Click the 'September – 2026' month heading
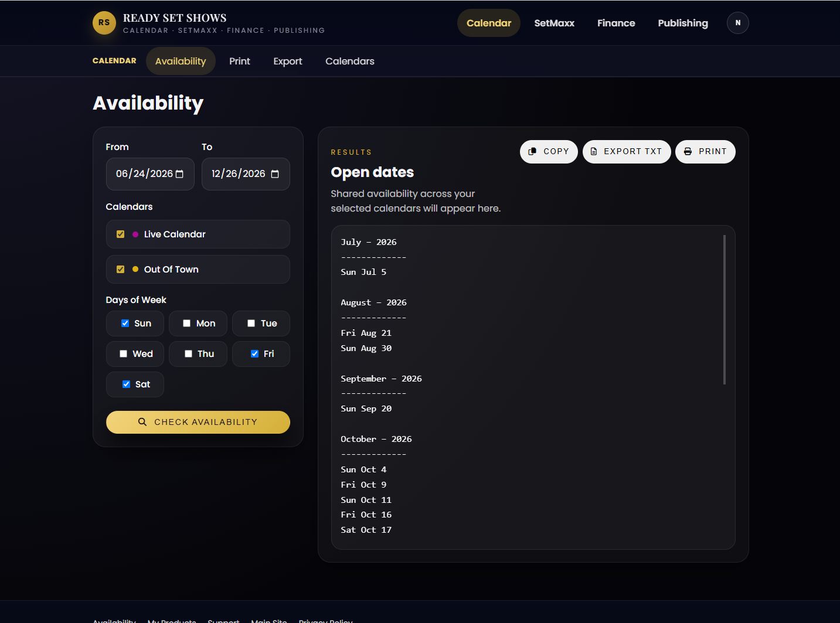 coord(381,379)
